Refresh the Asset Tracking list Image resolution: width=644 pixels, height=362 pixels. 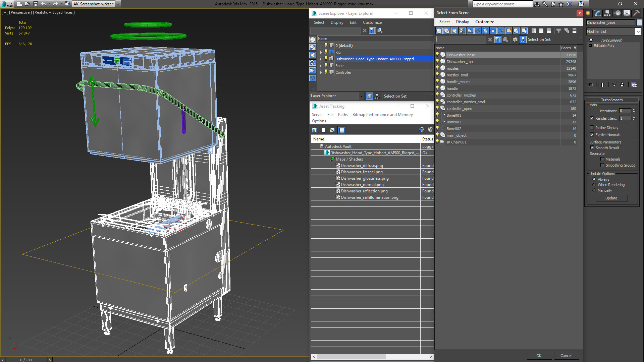[314, 130]
